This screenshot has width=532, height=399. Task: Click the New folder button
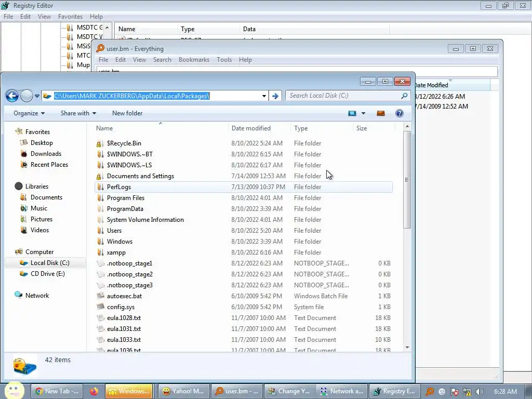tap(127, 113)
